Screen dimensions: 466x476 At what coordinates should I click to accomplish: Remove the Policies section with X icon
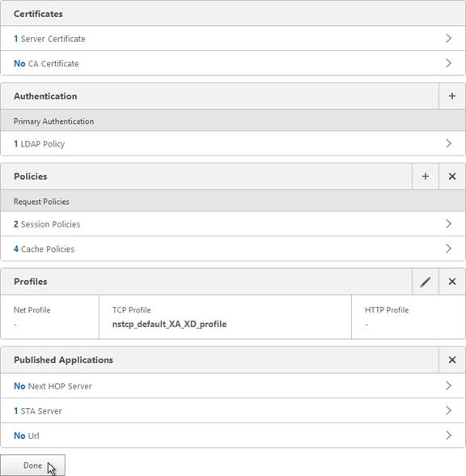coord(451,176)
